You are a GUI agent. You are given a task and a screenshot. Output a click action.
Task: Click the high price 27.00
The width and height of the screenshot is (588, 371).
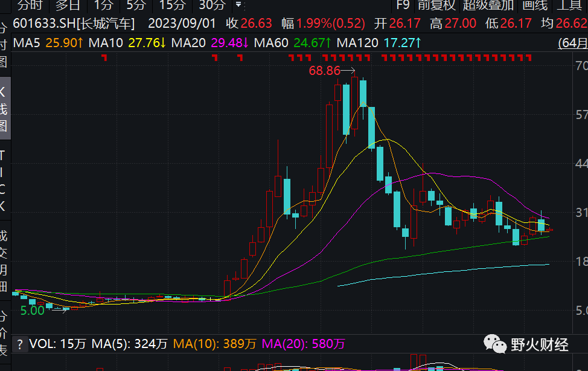tap(461, 24)
